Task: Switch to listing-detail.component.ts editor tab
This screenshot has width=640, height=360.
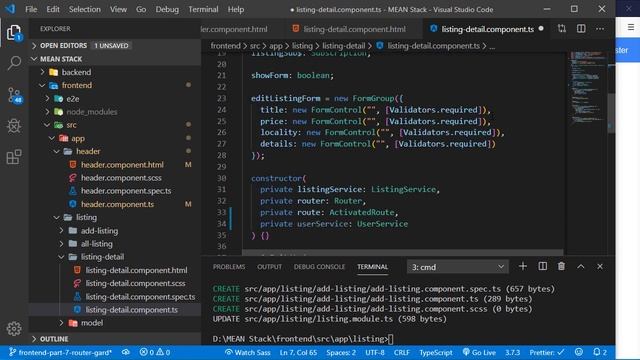Action: tap(487, 29)
